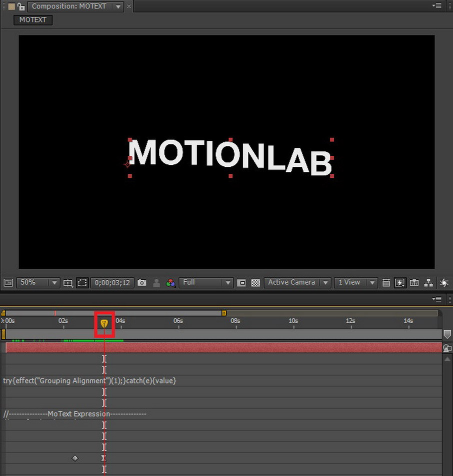Toggle the viewer lock icon
This screenshot has height=476, width=453.
coord(20,6)
